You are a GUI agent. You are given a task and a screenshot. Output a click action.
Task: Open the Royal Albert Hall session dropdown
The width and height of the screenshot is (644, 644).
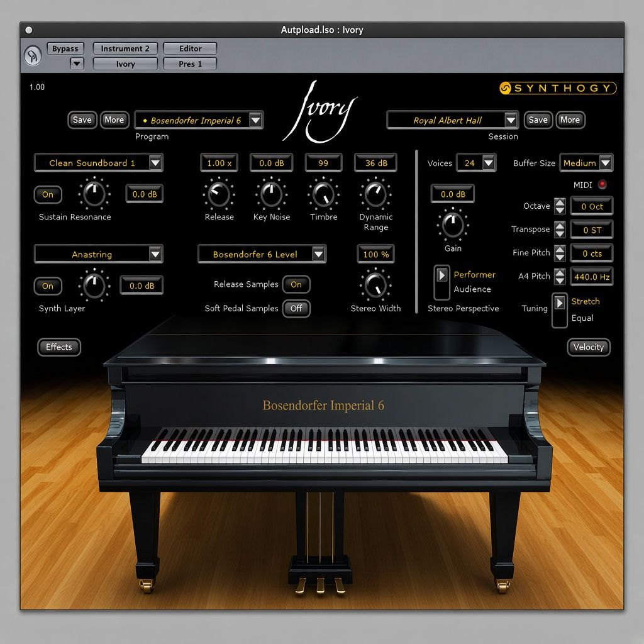453,120
